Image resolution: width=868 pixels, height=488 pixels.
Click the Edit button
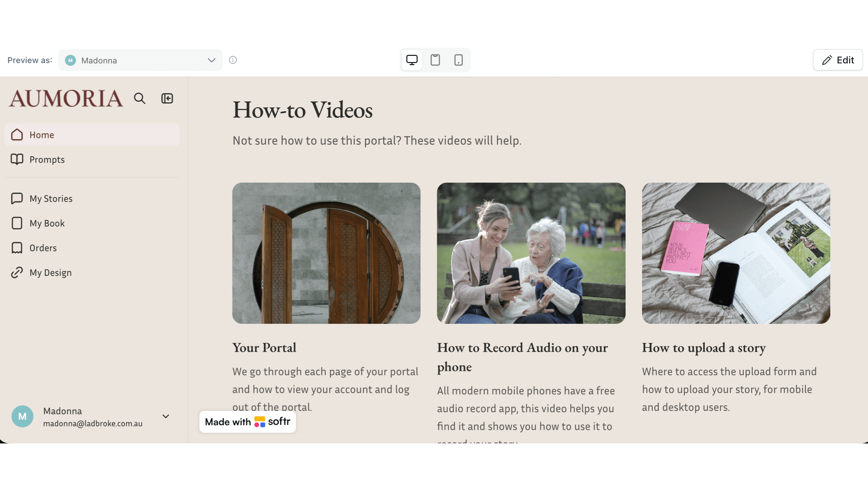[837, 60]
